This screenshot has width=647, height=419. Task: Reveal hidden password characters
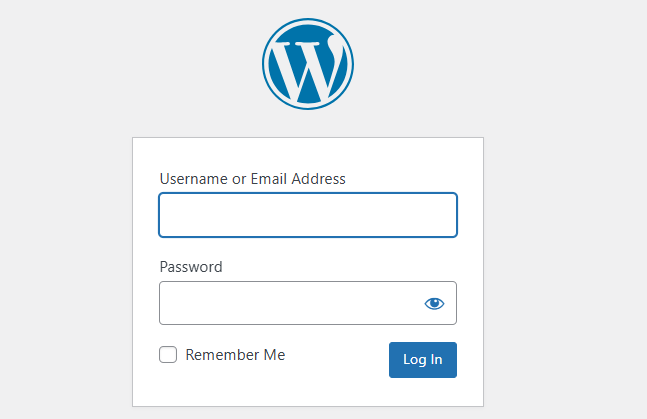coord(434,303)
